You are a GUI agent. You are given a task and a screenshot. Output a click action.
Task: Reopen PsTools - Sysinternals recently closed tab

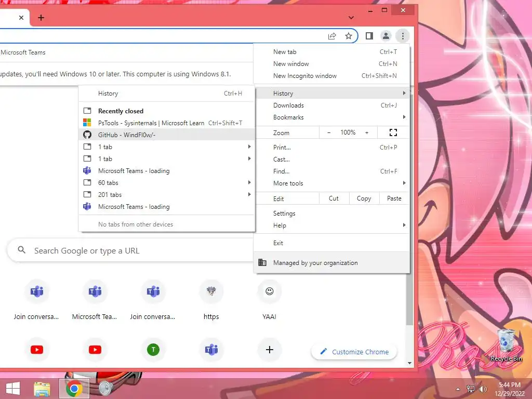[x=167, y=123]
